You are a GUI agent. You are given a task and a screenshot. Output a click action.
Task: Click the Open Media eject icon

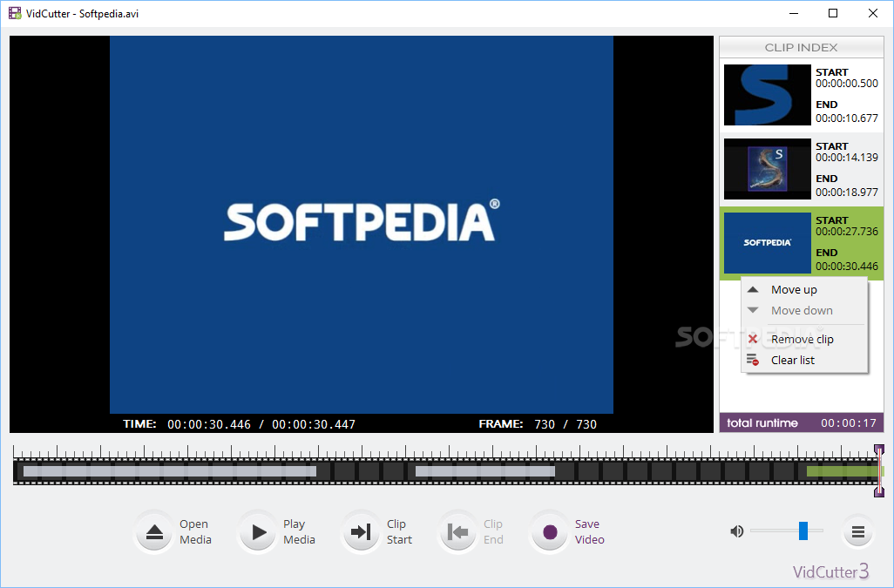tap(154, 532)
